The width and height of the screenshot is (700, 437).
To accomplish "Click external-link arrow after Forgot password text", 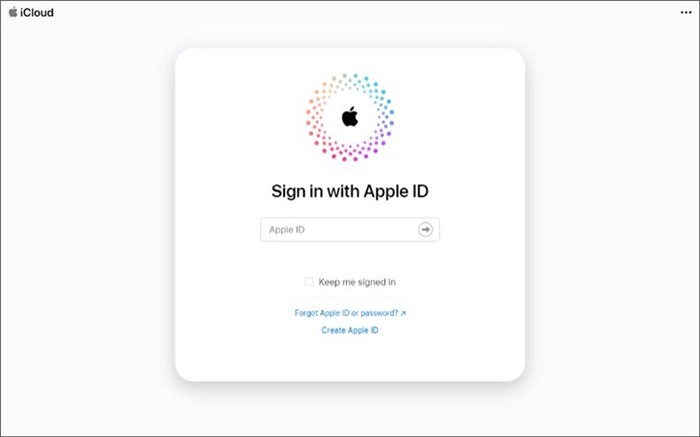I will [403, 313].
